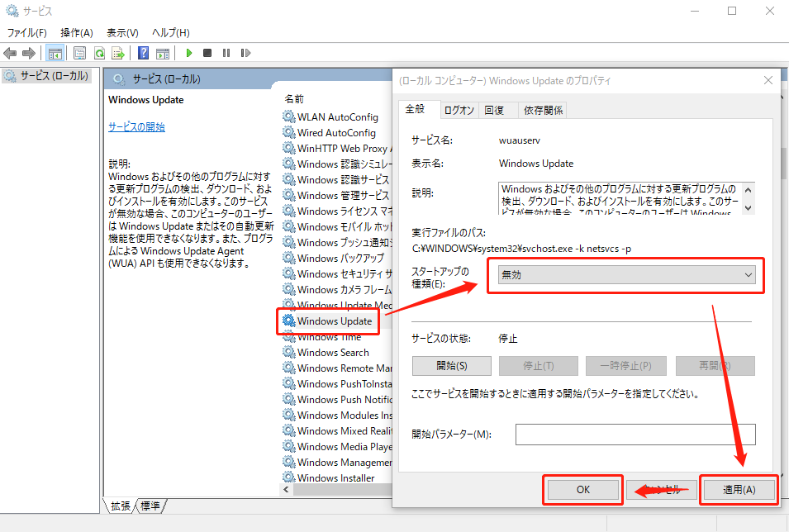Select the Windows Media Playe service row
The height and width of the screenshot is (532, 789).
(x=336, y=446)
